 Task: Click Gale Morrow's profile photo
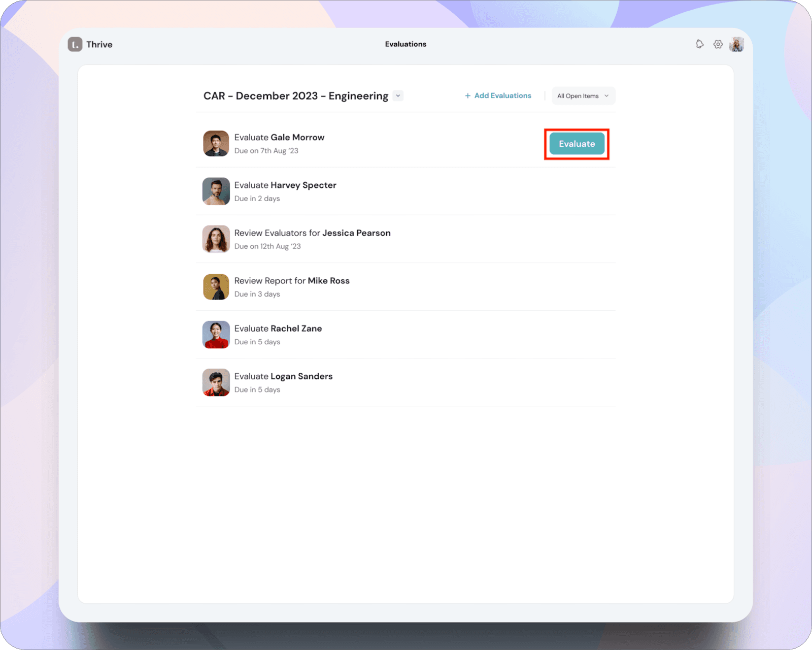click(x=216, y=144)
